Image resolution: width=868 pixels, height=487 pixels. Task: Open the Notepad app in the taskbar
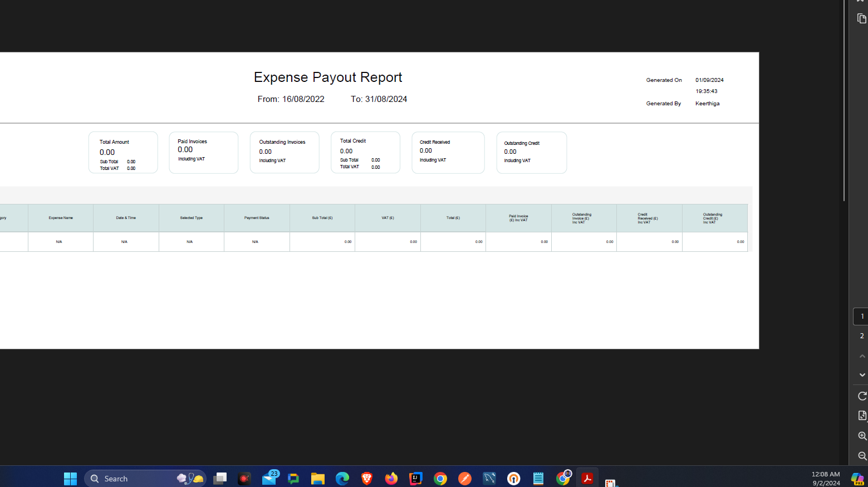(x=538, y=479)
